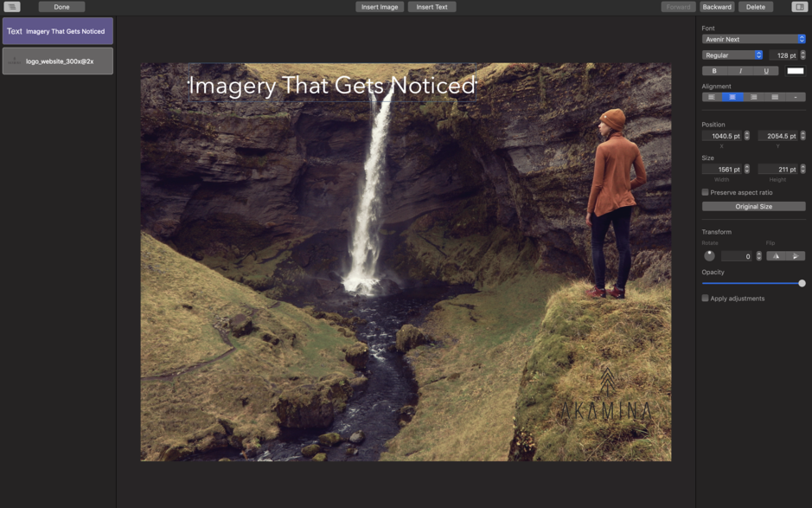This screenshot has width=812, height=508.
Task: Click the Original Size button
Action: point(753,206)
